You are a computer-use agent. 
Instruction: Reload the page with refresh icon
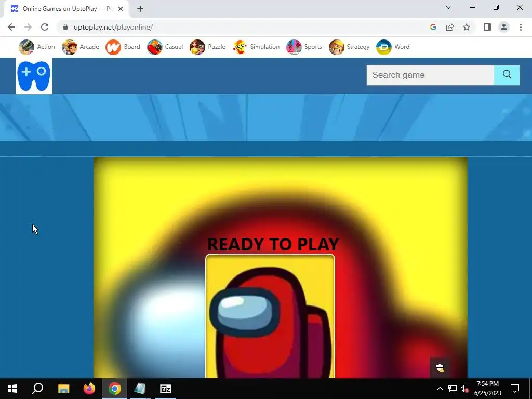(45, 27)
